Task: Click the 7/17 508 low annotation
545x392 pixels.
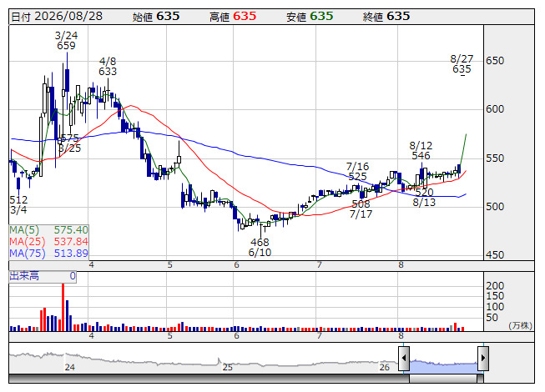Action: (x=361, y=209)
